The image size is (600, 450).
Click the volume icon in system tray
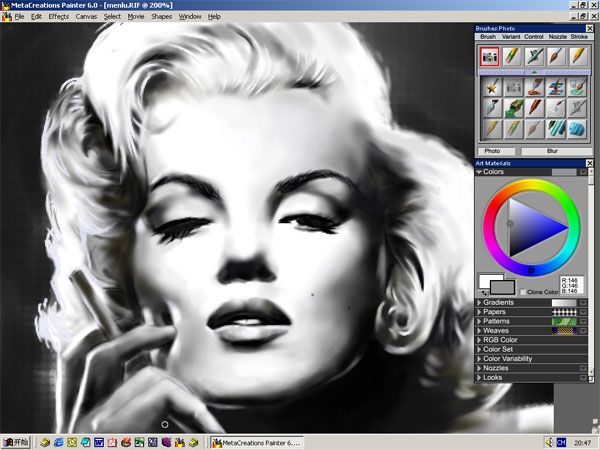click(549, 442)
